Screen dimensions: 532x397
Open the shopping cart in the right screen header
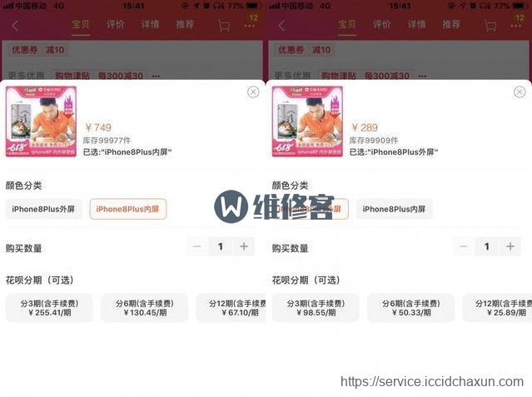[490, 26]
